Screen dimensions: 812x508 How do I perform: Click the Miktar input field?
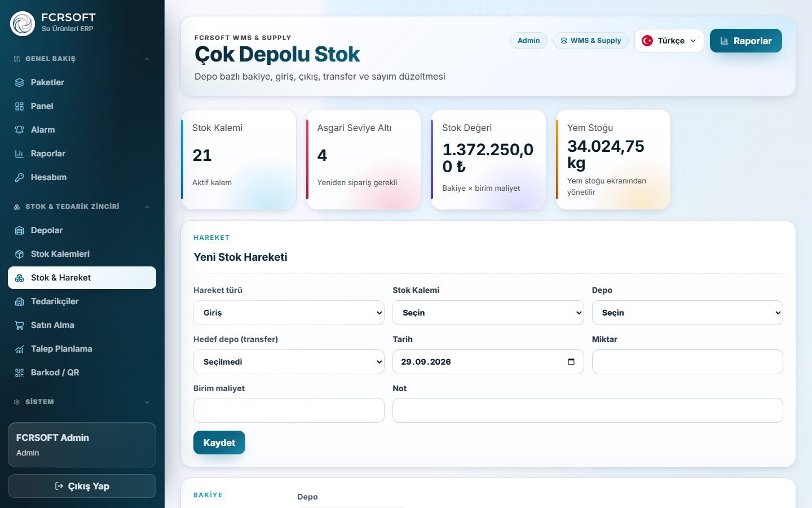(687, 362)
